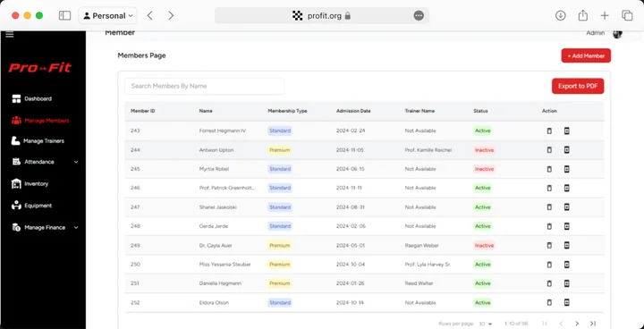Screen dimensions: 644x329
Task: Open details icon for Eldora Olson
Action: [x=567, y=303]
